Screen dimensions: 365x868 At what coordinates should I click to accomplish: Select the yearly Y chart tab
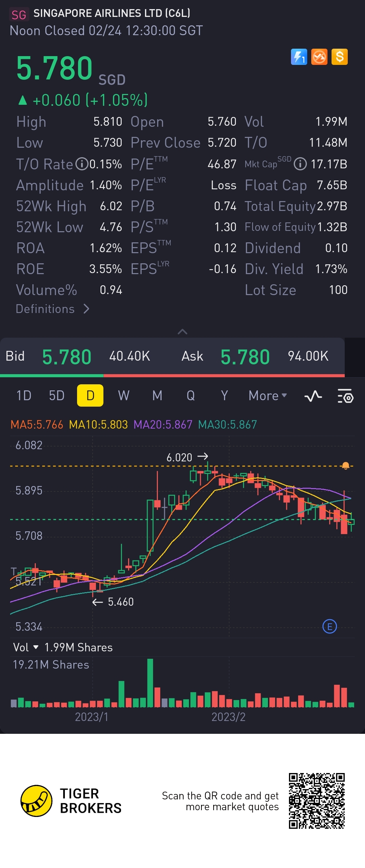pos(224,395)
